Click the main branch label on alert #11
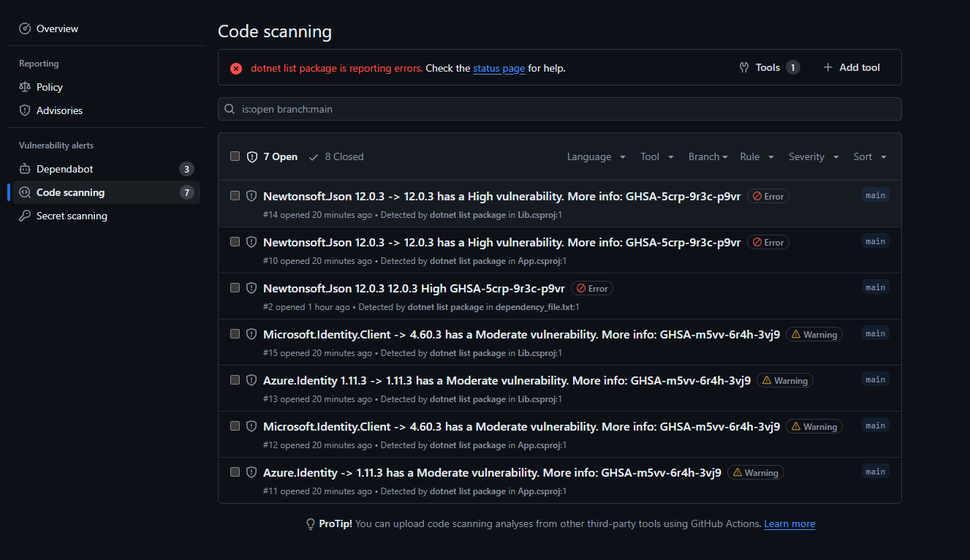The width and height of the screenshot is (970, 560). click(x=876, y=472)
